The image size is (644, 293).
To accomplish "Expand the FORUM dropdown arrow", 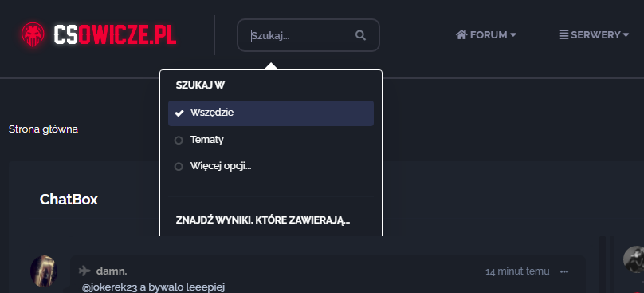I will pyautogui.click(x=513, y=35).
